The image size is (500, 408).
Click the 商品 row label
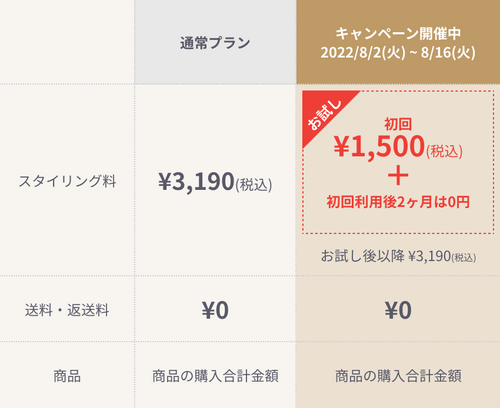pyautogui.click(x=67, y=376)
